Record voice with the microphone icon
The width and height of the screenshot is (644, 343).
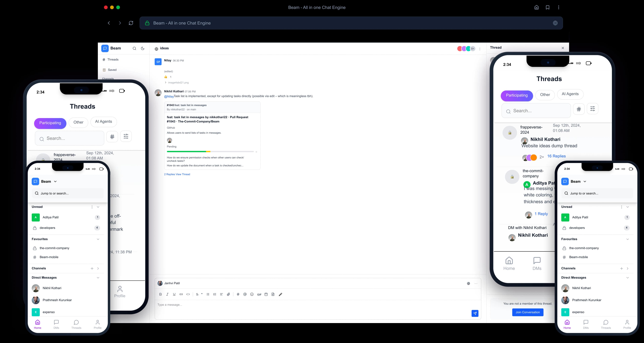[x=281, y=294]
